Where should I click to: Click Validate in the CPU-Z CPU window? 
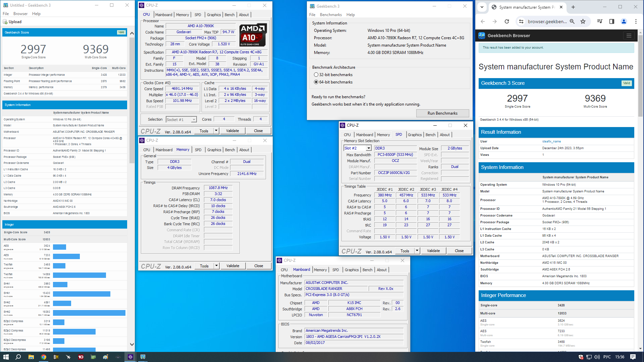[x=232, y=131]
